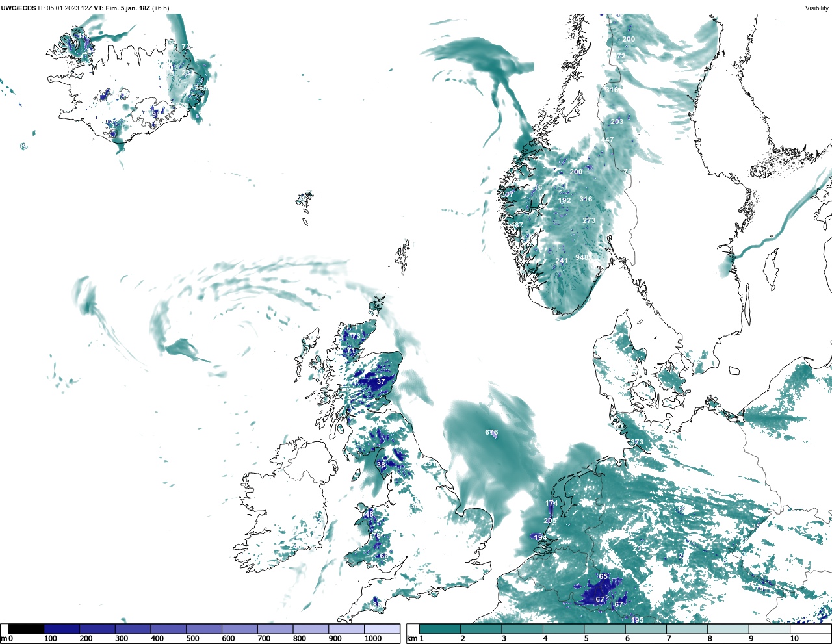Select the '38' visibility value in northern England
This screenshot has width=832, height=644.
[x=381, y=465]
